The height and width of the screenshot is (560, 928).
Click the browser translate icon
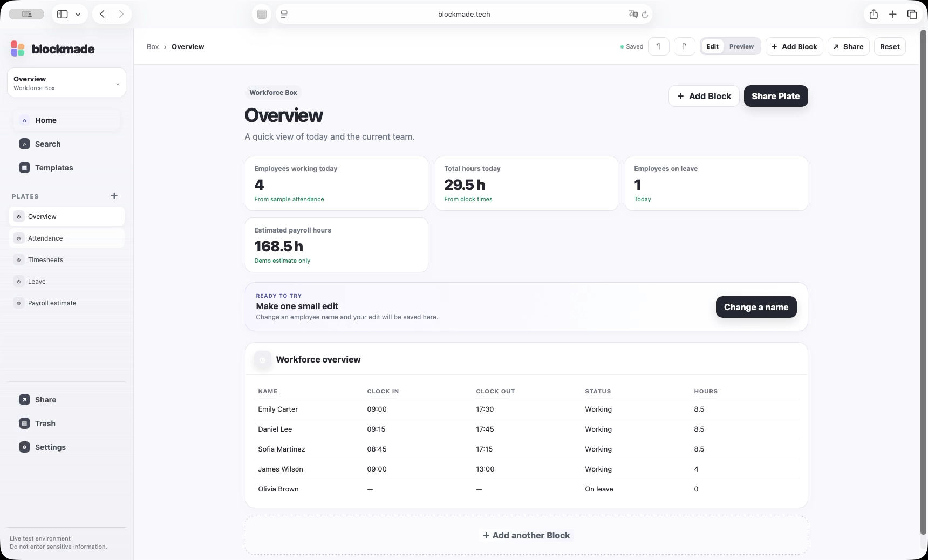coord(633,14)
